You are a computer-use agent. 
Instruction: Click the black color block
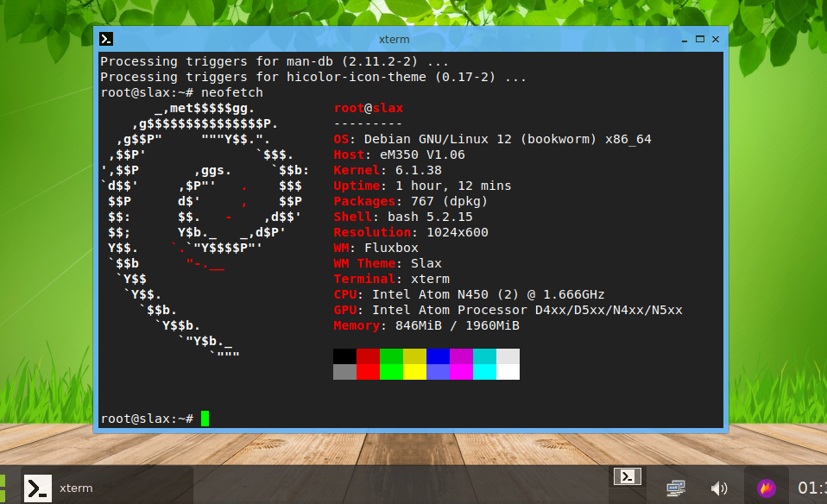pyautogui.click(x=345, y=356)
